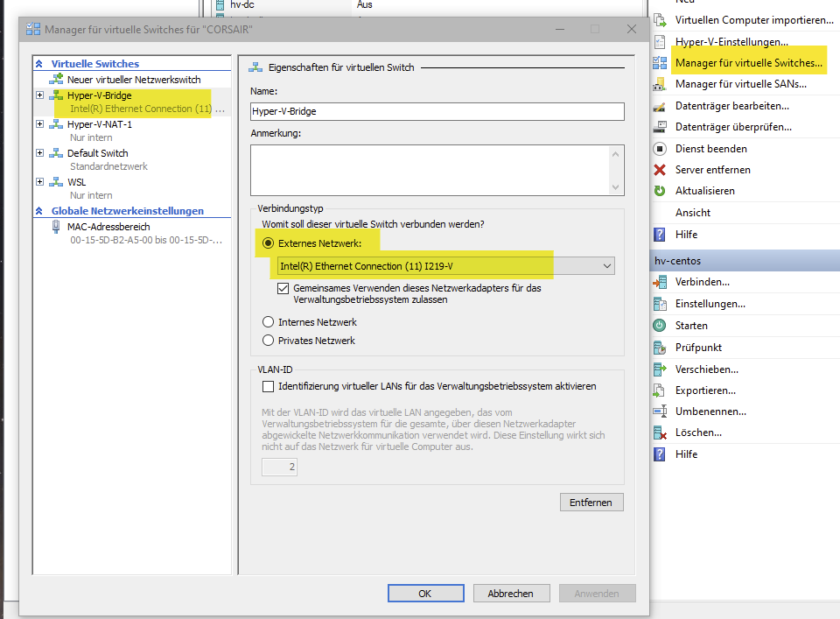The image size is (840, 619).
Task: Click the Default Switch network icon
Action: tap(56, 153)
